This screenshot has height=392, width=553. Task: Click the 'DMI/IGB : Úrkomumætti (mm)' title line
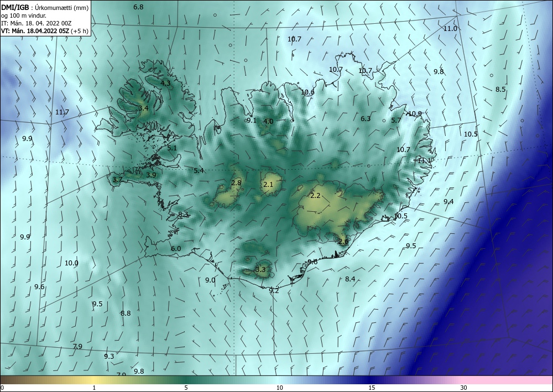(x=44, y=7)
